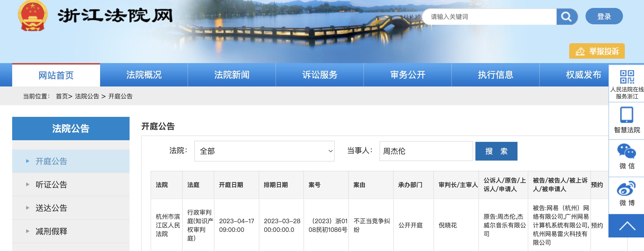This screenshot has width=644, height=251.
Task: Click the 搜索 search button
Action: (x=496, y=151)
